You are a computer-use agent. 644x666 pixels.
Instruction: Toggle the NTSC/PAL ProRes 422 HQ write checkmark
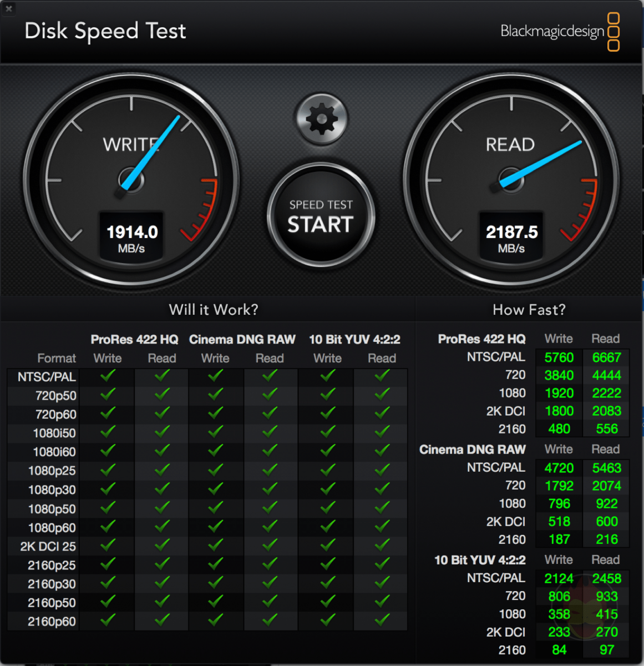pyautogui.click(x=107, y=376)
